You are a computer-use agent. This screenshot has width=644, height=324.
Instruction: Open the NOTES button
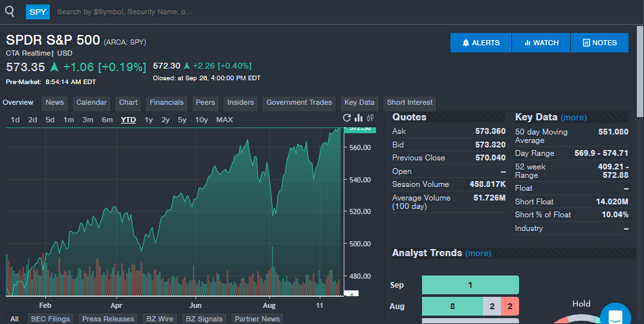(x=599, y=43)
